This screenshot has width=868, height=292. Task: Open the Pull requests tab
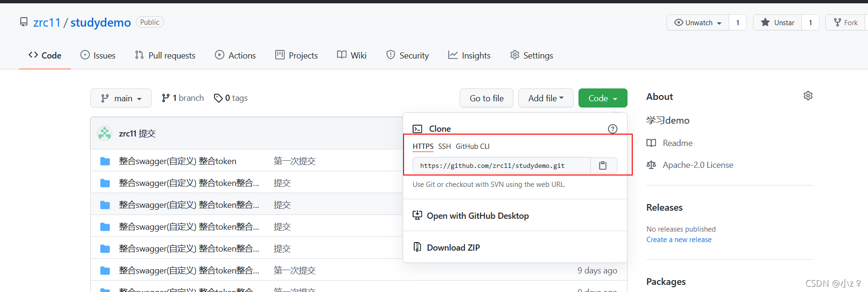click(165, 55)
